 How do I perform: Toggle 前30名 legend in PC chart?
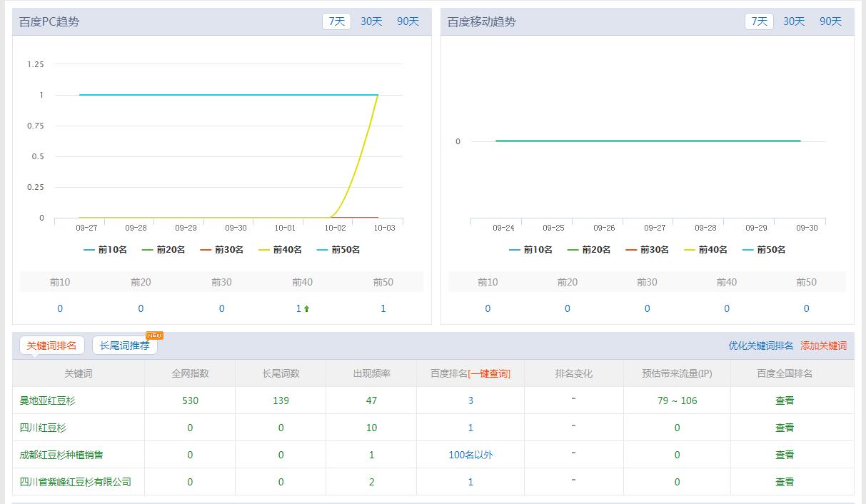click(x=222, y=250)
